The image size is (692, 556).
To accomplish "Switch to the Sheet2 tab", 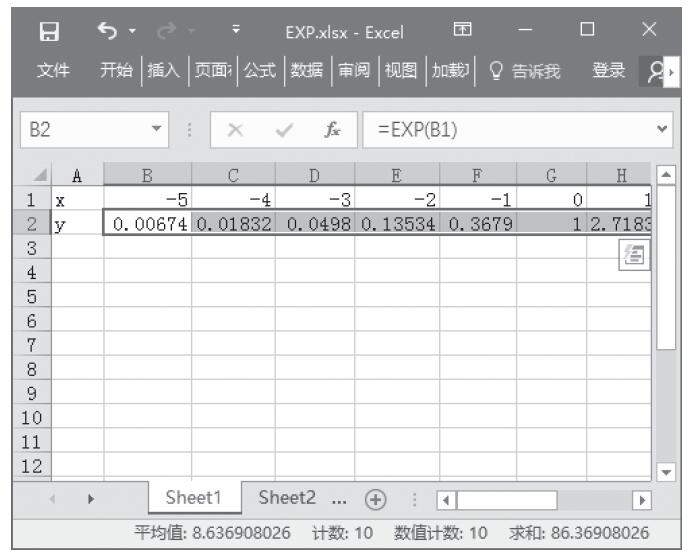I will point(287,498).
